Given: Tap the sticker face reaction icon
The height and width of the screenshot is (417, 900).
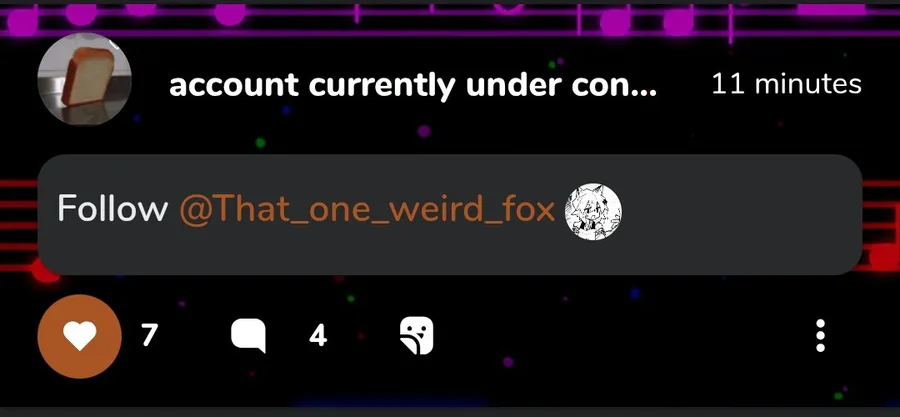Looking at the screenshot, I should click(417, 336).
